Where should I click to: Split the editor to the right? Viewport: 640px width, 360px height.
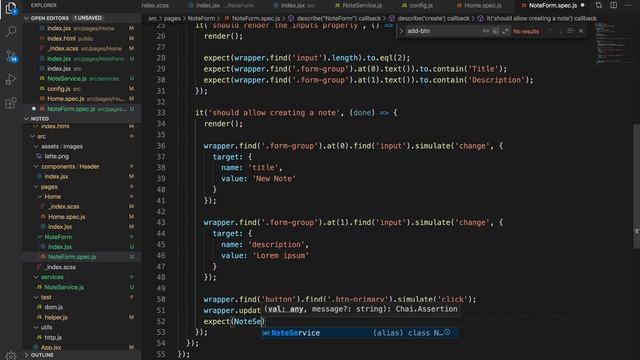(613, 5)
